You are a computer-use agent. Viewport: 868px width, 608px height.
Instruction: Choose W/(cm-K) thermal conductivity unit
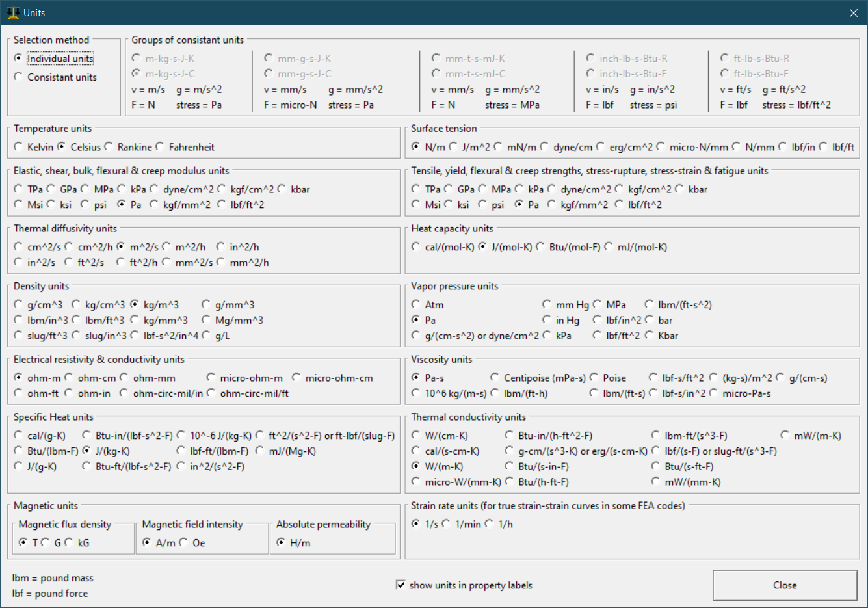[x=416, y=436]
